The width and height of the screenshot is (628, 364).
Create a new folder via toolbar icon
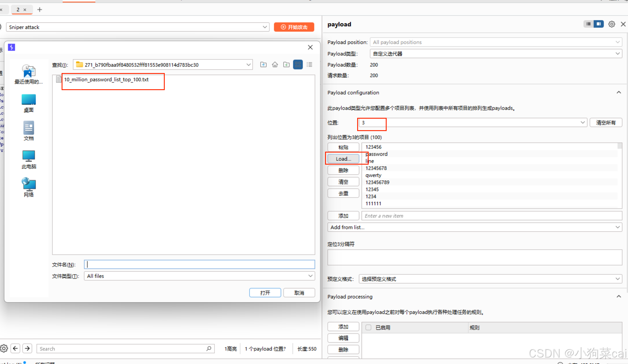(286, 64)
